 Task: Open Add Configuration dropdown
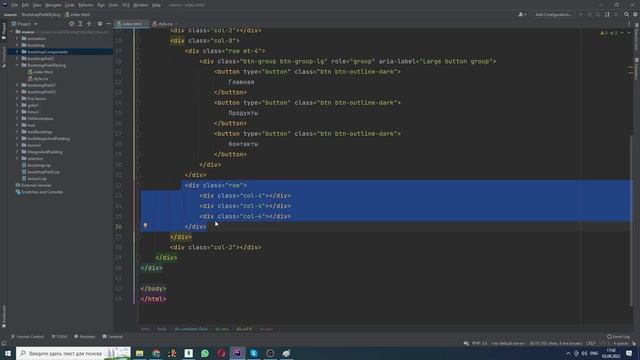(553, 15)
